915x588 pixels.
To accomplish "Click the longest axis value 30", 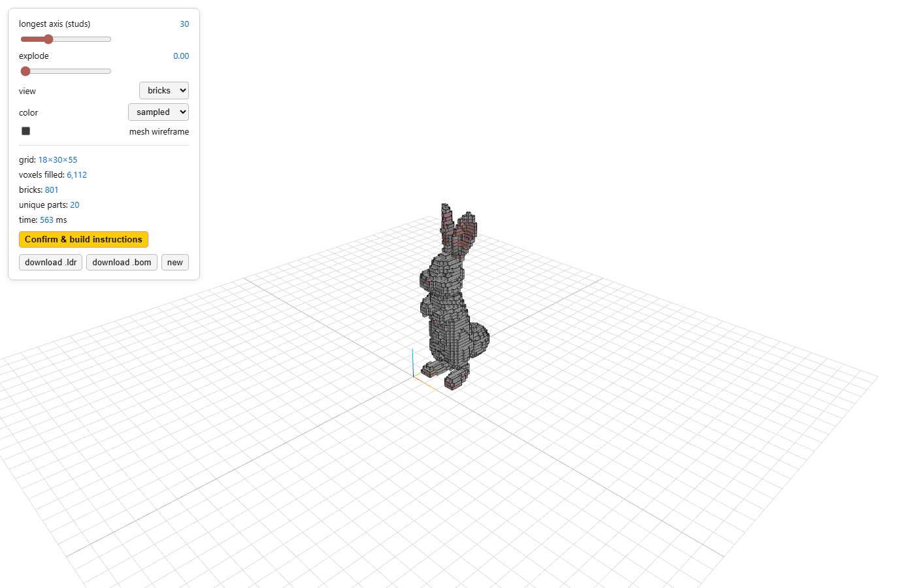I will pos(184,24).
